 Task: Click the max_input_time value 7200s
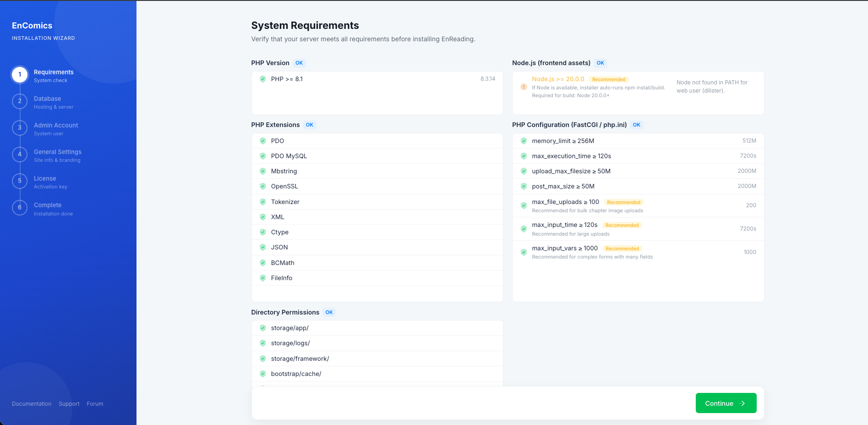[748, 229]
